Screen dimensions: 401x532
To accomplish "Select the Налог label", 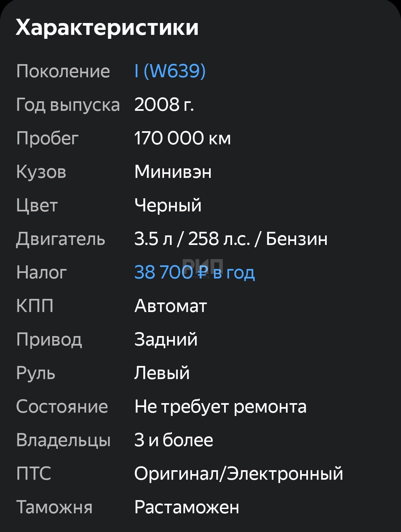I will tap(41, 272).
